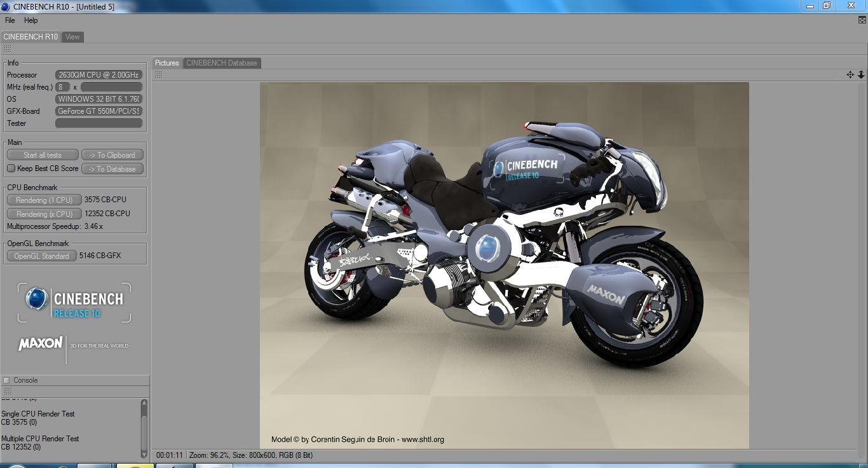Click the CB 3575 (0) console line
Screen dimensions: 868x468
pyautogui.click(x=19, y=422)
